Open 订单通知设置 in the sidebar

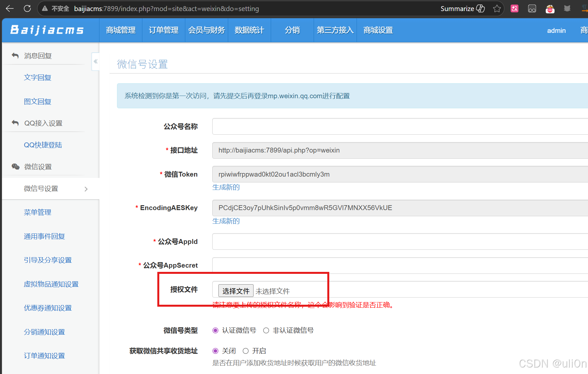pos(44,356)
